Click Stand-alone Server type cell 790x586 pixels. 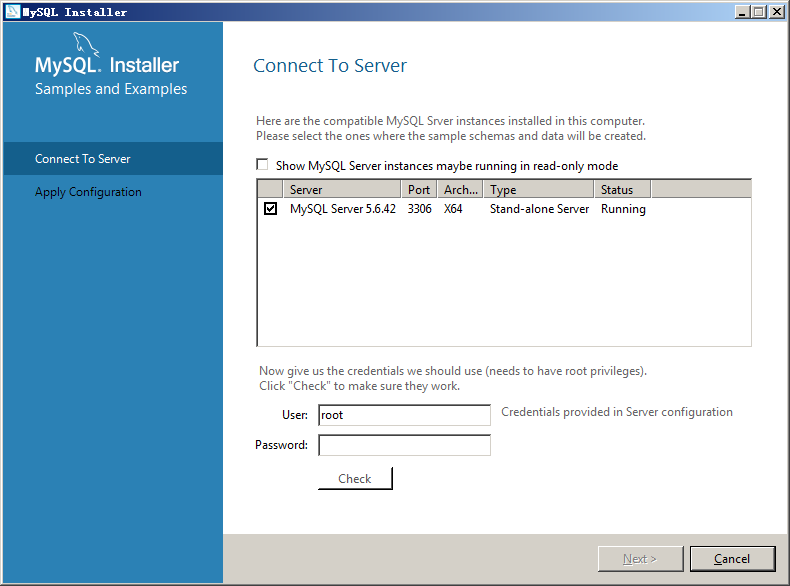point(539,209)
